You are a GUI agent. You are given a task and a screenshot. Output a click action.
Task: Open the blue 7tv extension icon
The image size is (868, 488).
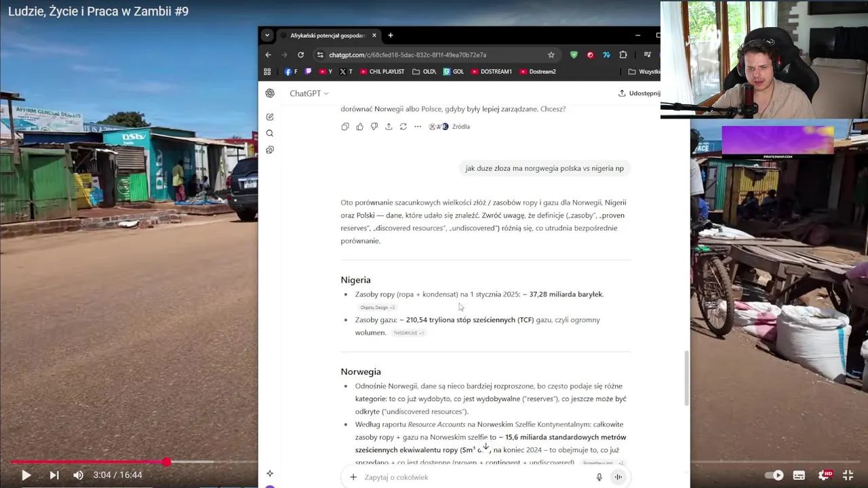tap(606, 55)
